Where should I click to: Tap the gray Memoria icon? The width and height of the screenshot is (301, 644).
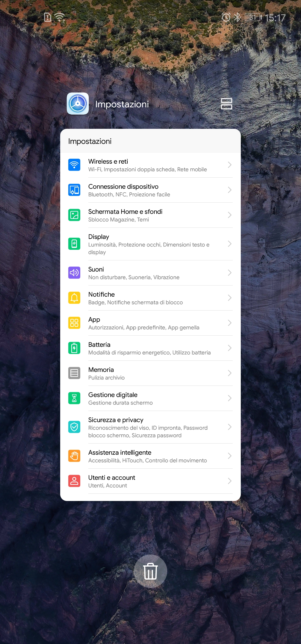74,373
